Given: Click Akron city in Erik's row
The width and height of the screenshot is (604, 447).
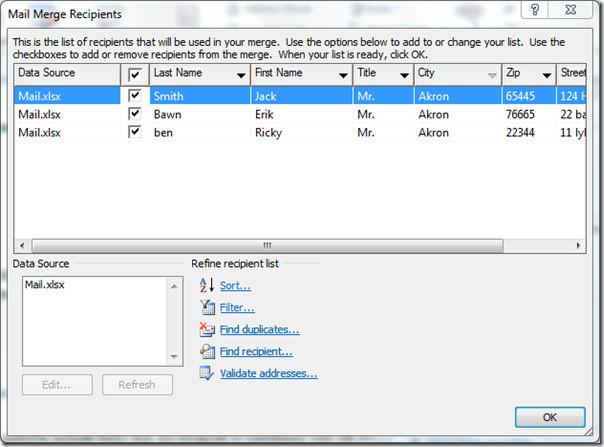Looking at the screenshot, I should (434, 114).
